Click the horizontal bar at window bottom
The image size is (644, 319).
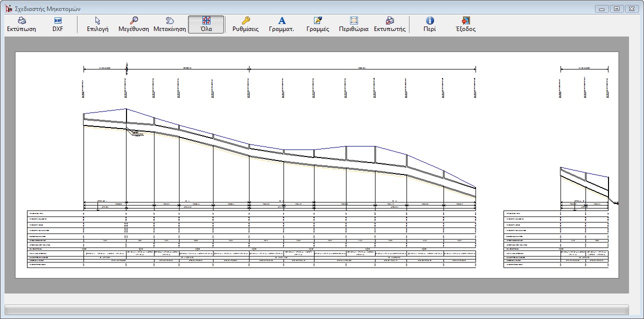tap(316, 309)
